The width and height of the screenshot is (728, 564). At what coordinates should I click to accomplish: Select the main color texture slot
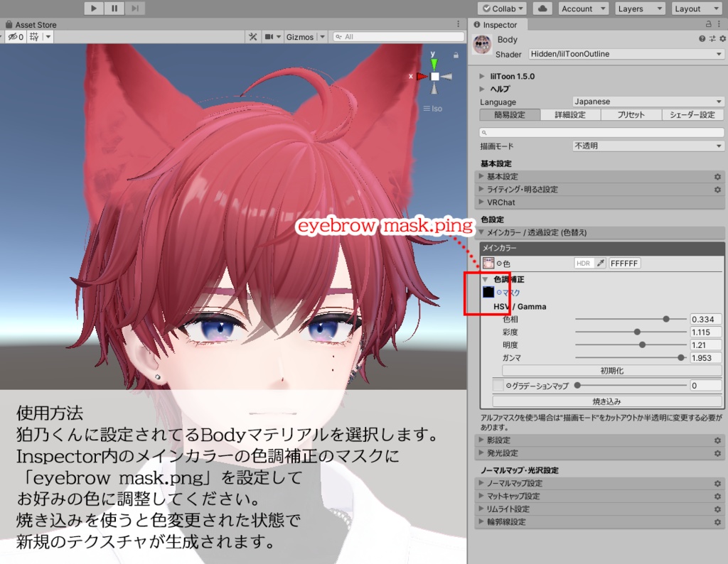488,263
